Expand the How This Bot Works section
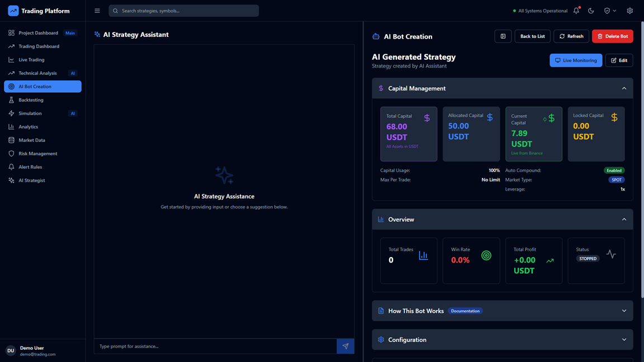This screenshot has height=362, width=644. click(624, 311)
